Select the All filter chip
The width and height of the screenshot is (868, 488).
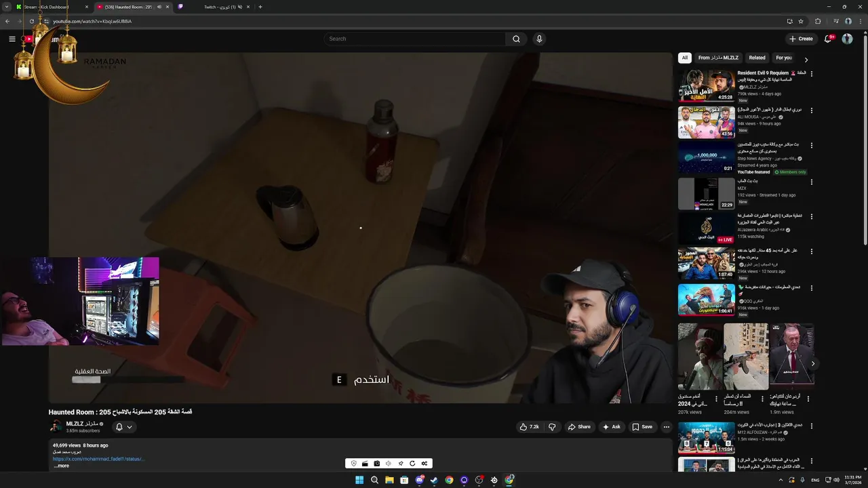[685, 58]
